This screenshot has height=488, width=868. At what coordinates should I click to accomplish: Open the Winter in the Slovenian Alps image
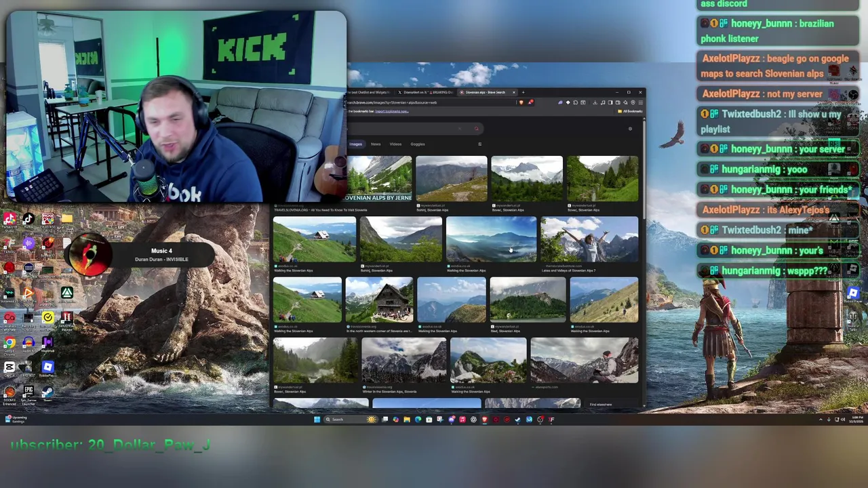(403, 360)
